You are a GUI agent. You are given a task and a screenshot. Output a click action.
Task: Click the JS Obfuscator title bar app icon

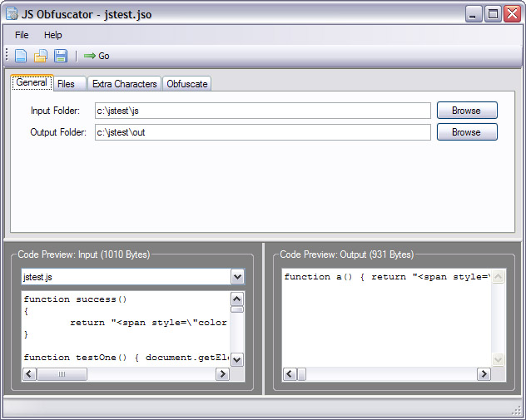pos(12,14)
